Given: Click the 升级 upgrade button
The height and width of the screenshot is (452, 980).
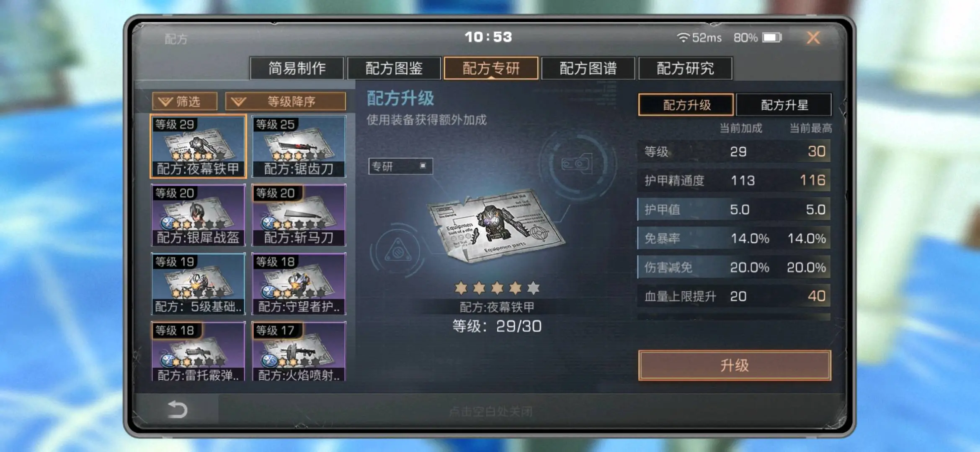Looking at the screenshot, I should [735, 365].
